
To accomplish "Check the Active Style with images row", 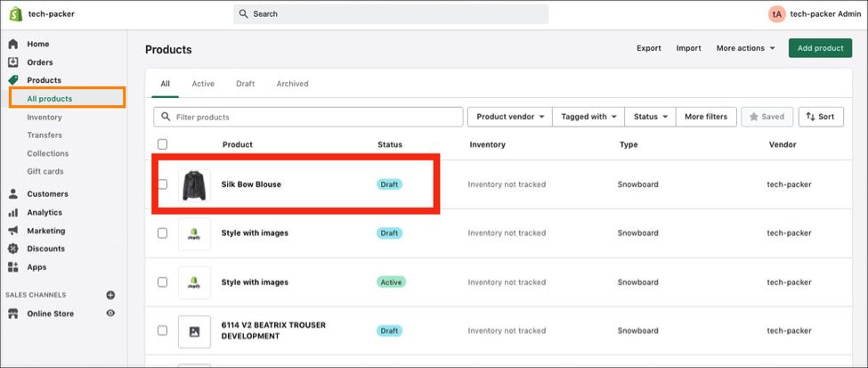I will pos(162,282).
